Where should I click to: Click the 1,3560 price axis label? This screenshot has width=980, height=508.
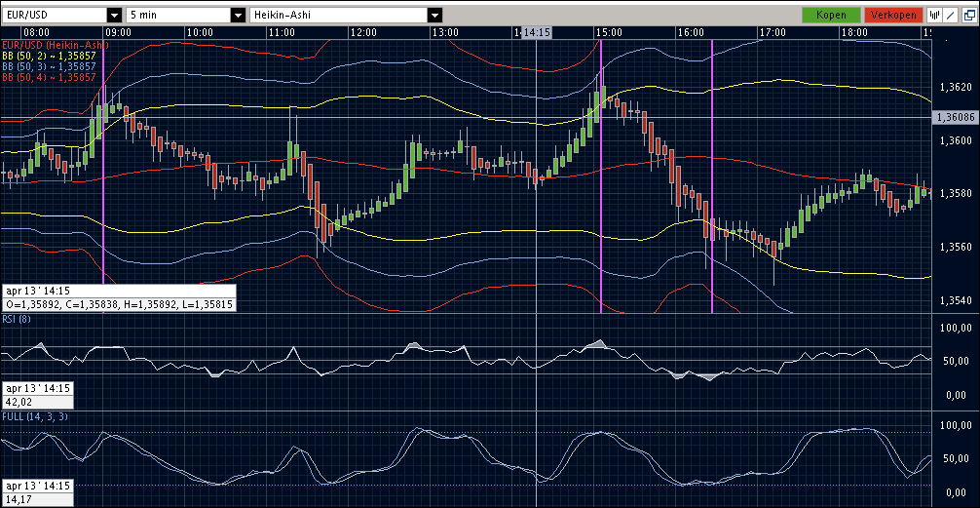954,247
